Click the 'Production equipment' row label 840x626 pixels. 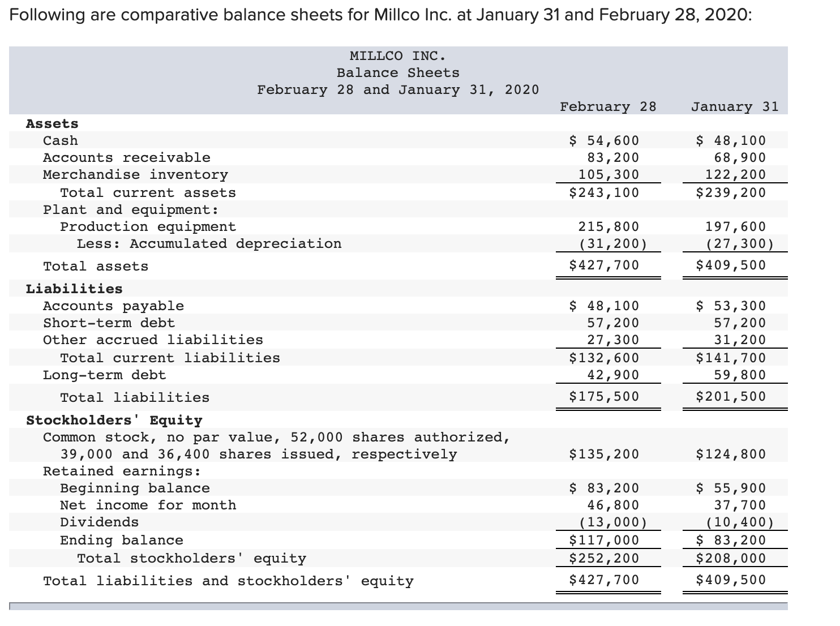pos(148,226)
